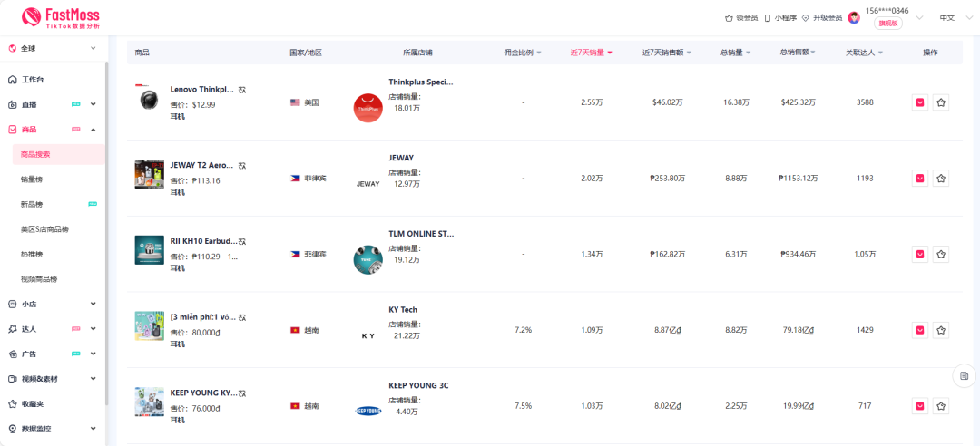The width and height of the screenshot is (980, 446).
Task: Expand the 全球 region selector
Action: tap(54, 48)
